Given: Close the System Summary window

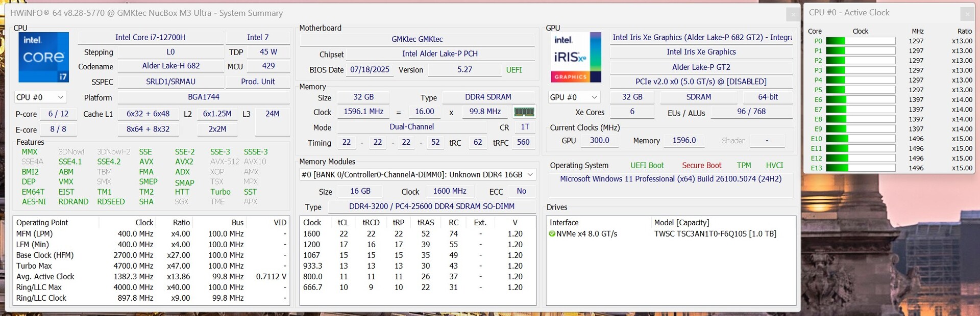Looking at the screenshot, I should 793,14.
